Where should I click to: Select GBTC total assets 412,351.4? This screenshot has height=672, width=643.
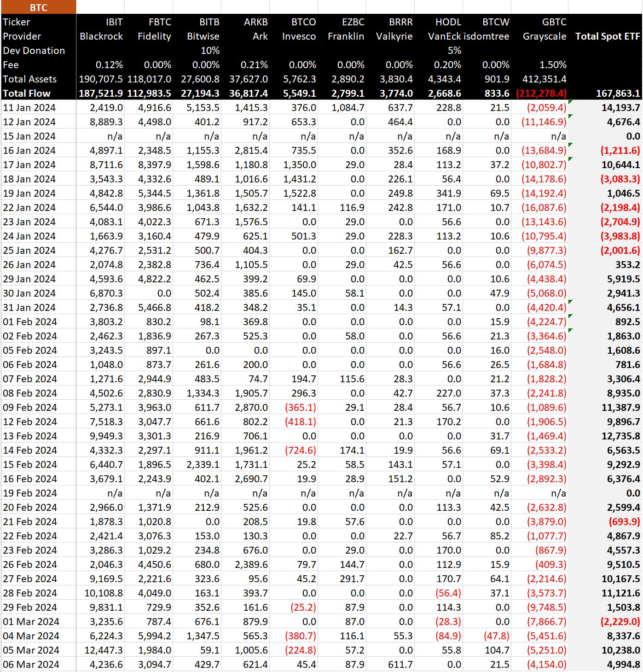point(545,79)
